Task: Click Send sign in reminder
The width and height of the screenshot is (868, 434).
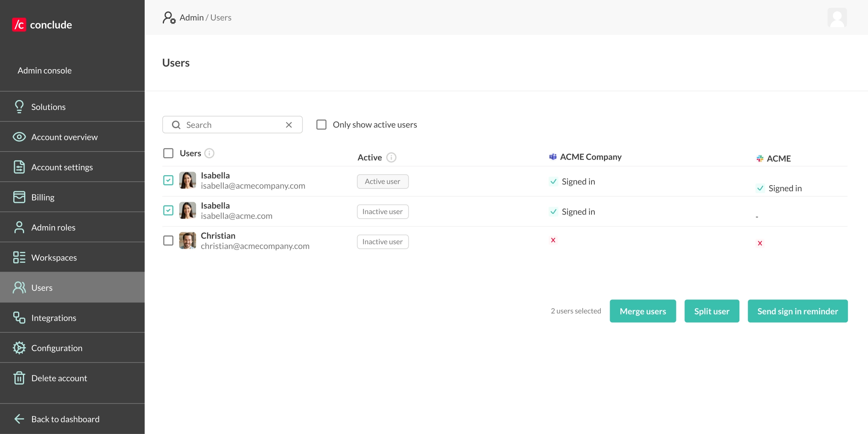Action: tap(797, 311)
